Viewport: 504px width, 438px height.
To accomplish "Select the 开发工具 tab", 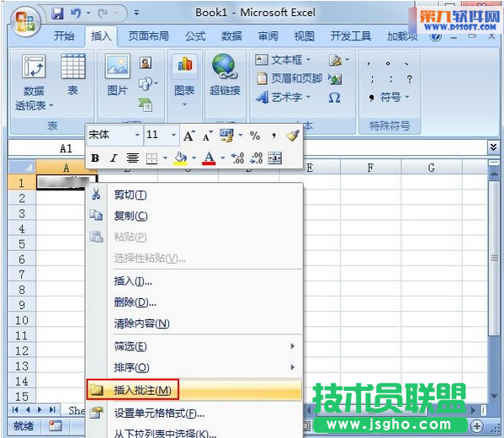I will coord(351,35).
